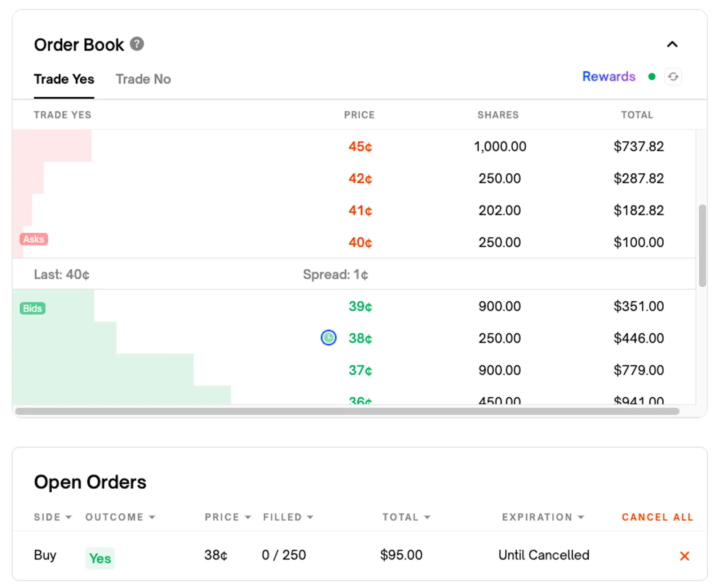721x588 pixels.
Task: Open the Outcome column sort dropdown
Action: (120, 517)
